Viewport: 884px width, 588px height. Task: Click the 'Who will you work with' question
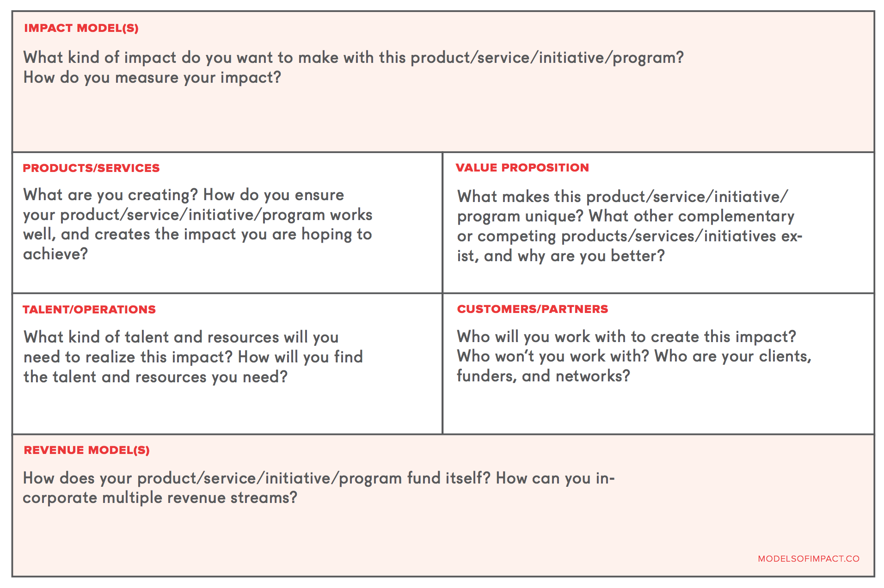(x=626, y=337)
